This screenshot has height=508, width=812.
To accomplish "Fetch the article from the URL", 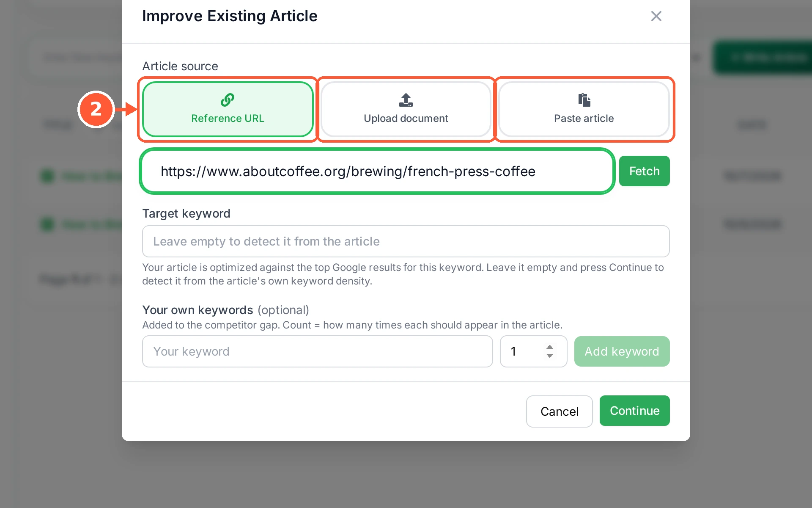I will click(x=644, y=171).
